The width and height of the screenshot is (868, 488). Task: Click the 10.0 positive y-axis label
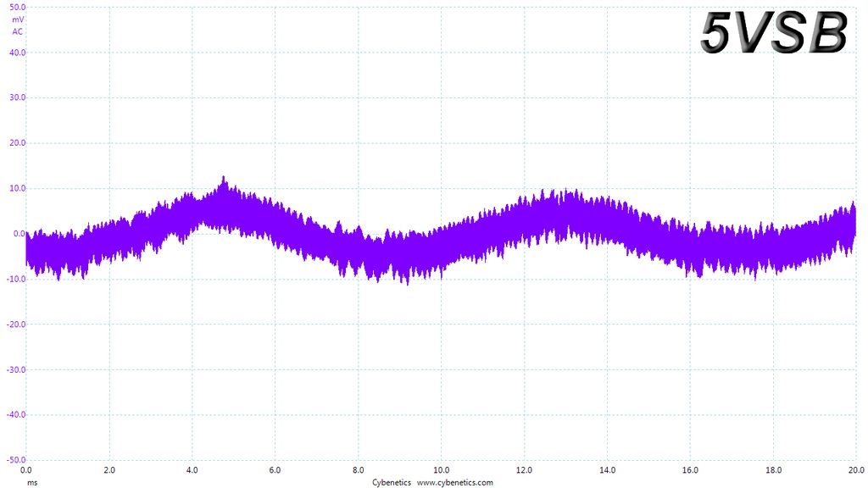(18, 188)
